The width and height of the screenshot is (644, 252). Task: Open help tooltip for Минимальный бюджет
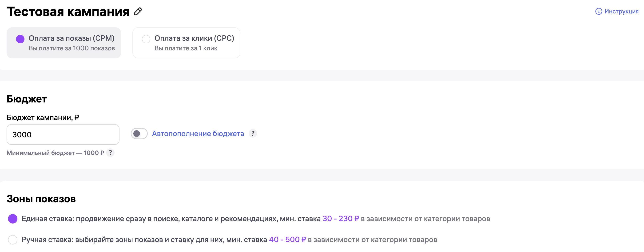click(x=110, y=153)
